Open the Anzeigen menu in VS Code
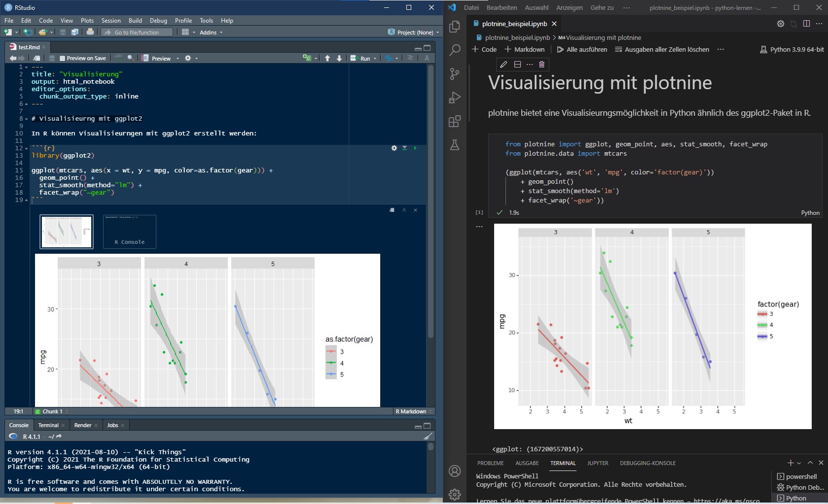The width and height of the screenshot is (828, 504). coord(569,8)
